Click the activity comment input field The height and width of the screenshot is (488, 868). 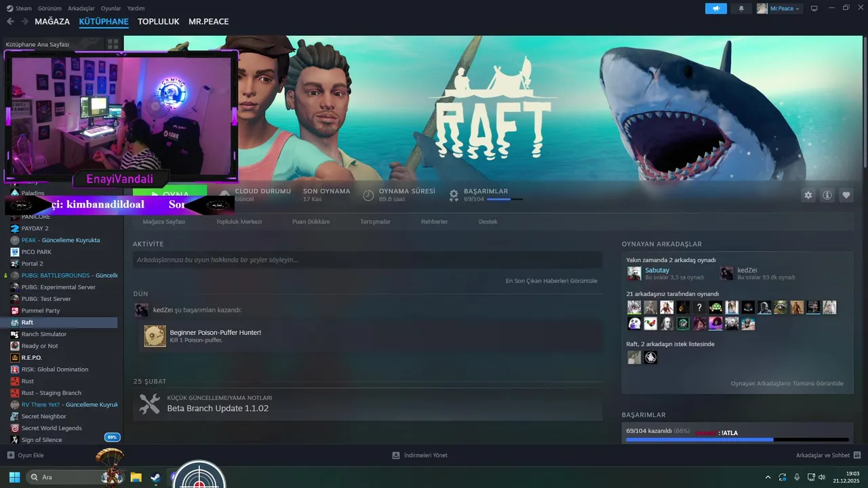[x=368, y=260]
